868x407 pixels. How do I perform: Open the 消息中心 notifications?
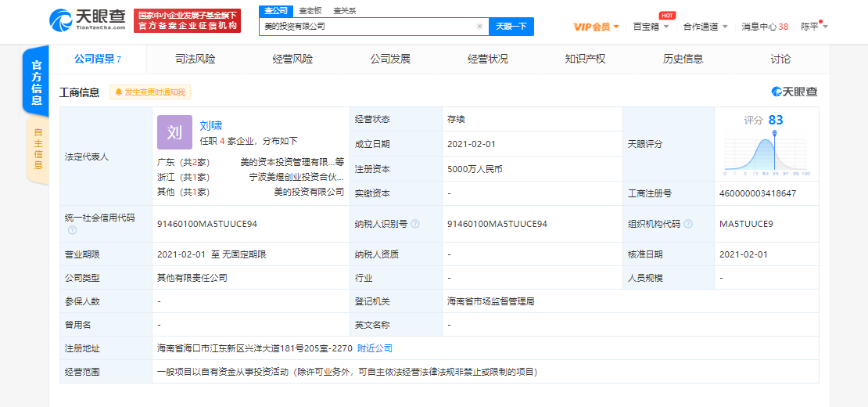pos(765,27)
